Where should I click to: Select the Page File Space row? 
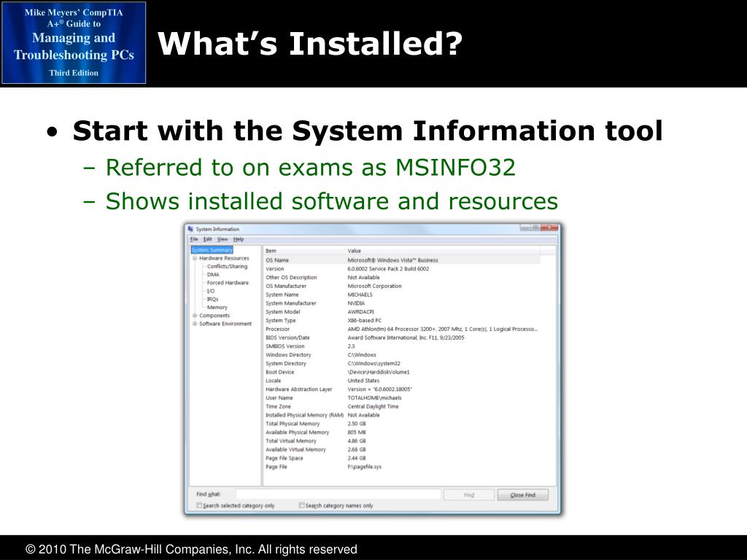click(x=402, y=458)
